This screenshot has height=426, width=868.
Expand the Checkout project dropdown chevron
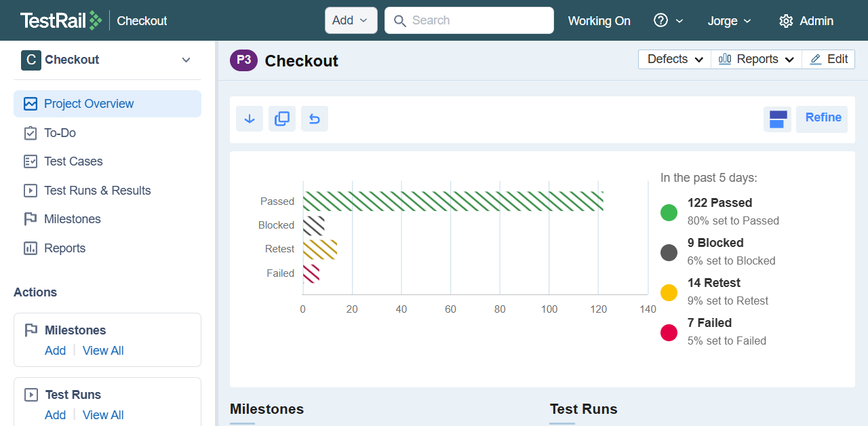186,60
